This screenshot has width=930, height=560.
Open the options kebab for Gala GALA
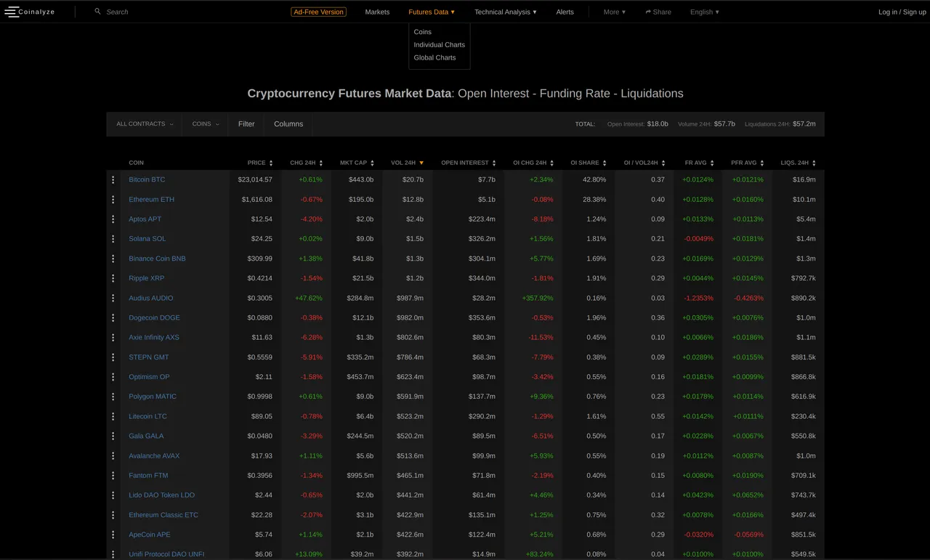pos(113,436)
